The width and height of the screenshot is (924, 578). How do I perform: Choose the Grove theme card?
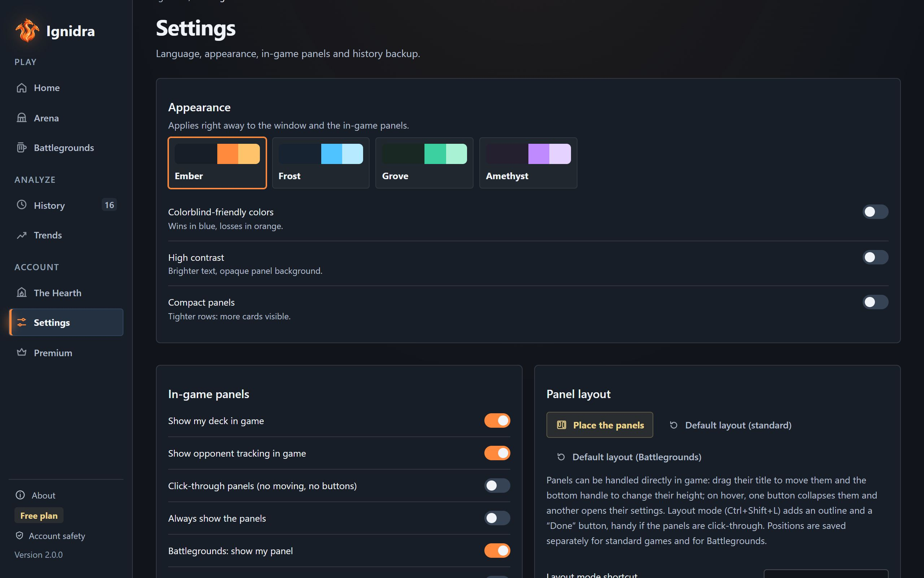tap(424, 163)
